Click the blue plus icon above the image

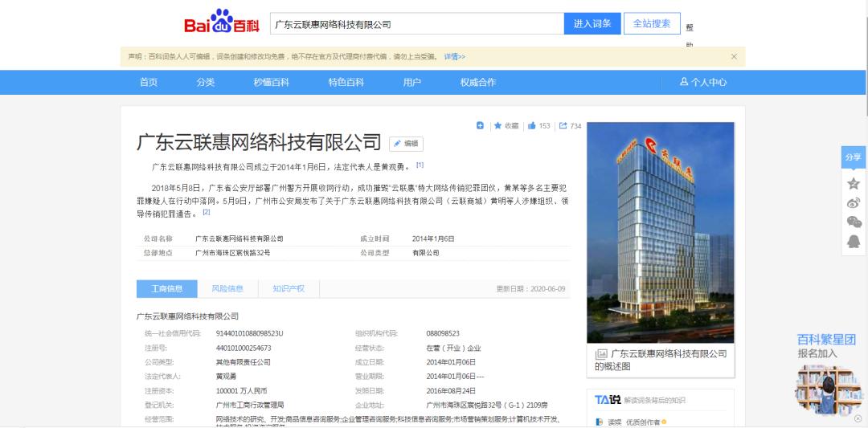click(480, 126)
